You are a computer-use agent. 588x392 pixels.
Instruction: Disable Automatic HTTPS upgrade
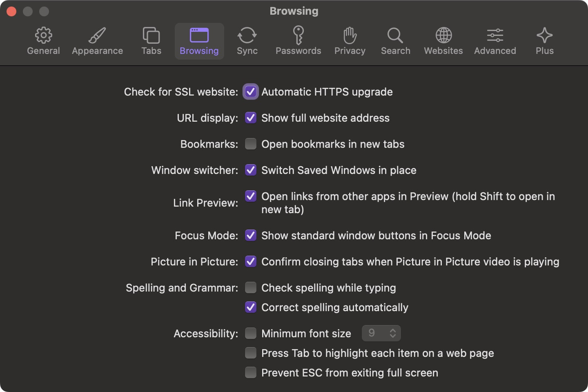pyautogui.click(x=251, y=92)
